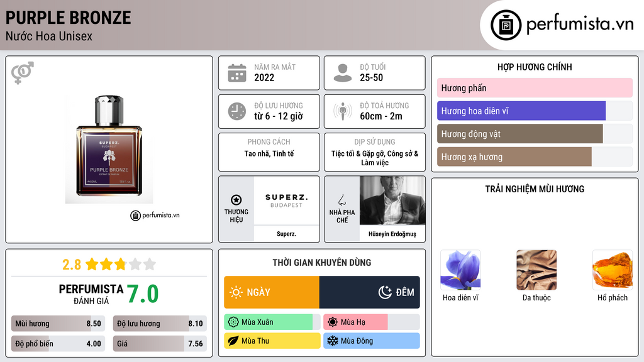Click the Hüseyin Erdoğmuş name caption
Image resolution: width=644 pixels, height=362 pixels.
392,234
